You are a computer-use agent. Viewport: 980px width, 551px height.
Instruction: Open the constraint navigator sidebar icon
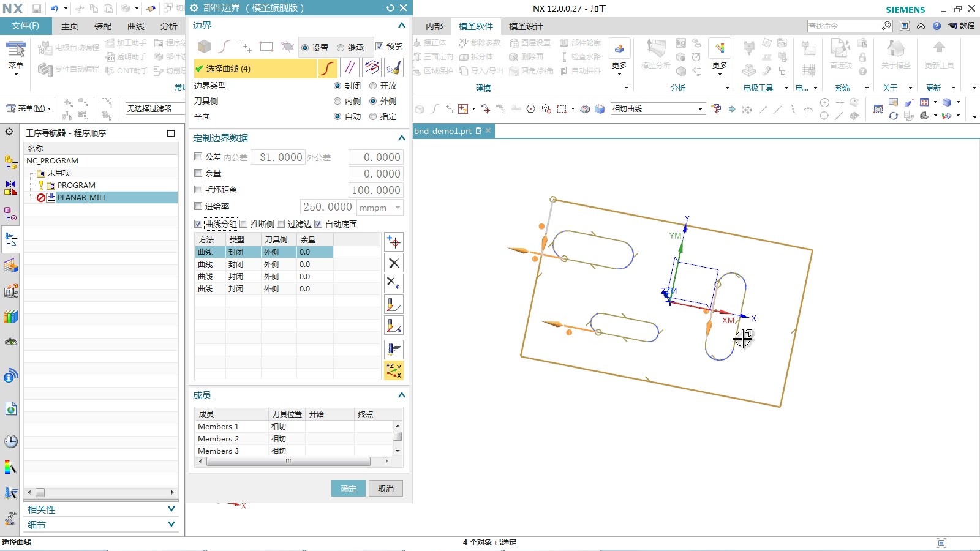point(10,188)
